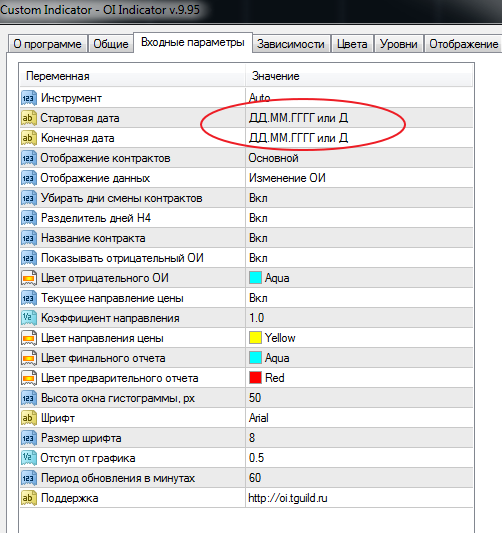The height and width of the screenshot is (533, 502).
Task: Click the string icon beside Шрифт
Action: pyautogui.click(x=29, y=418)
